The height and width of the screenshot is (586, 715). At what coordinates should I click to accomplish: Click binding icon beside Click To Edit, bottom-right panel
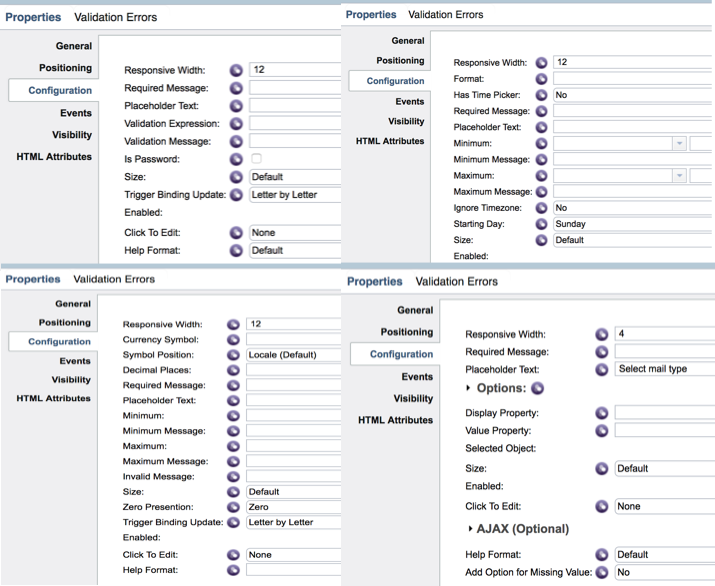pos(601,506)
